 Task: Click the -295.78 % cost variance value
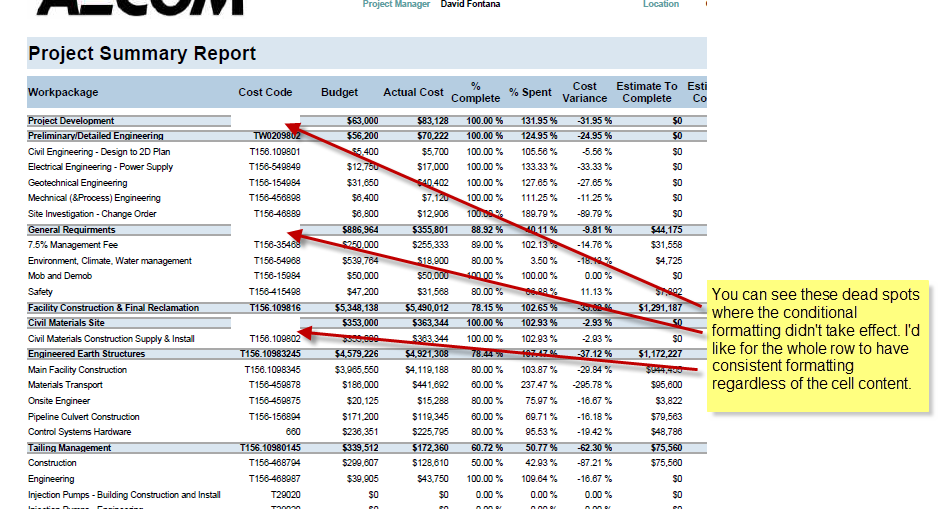(591, 385)
